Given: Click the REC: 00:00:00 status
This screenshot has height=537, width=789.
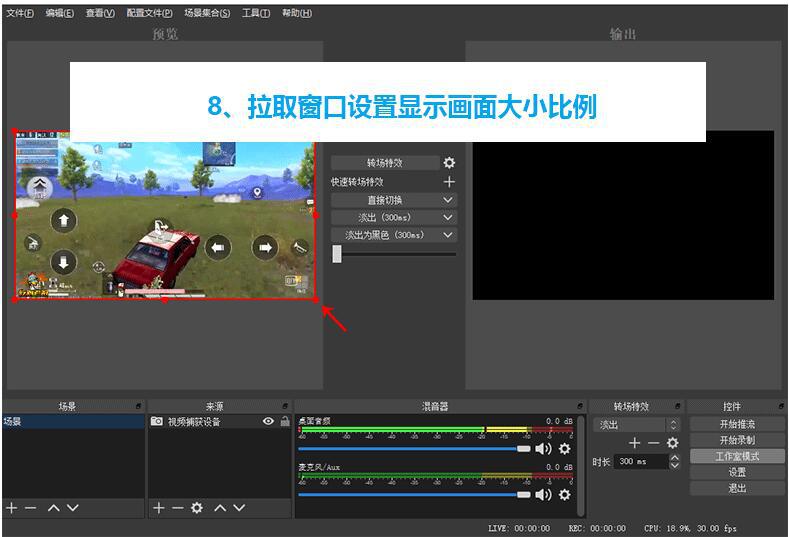Looking at the screenshot, I should click(597, 528).
